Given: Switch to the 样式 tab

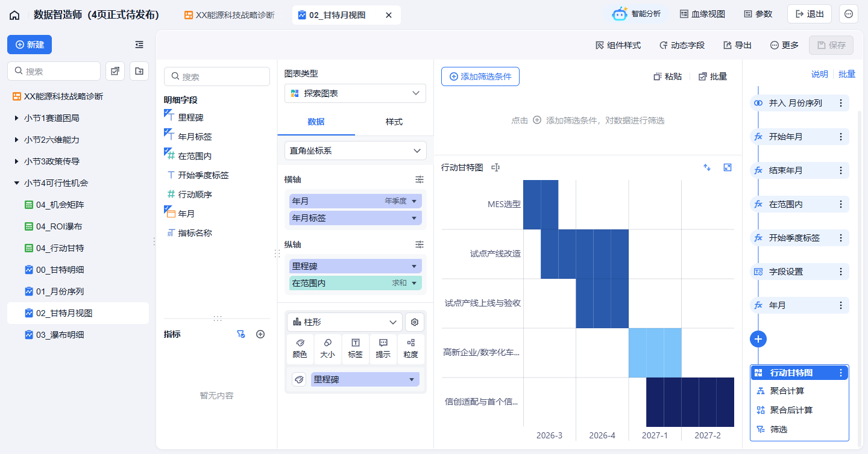Looking at the screenshot, I should point(394,122).
